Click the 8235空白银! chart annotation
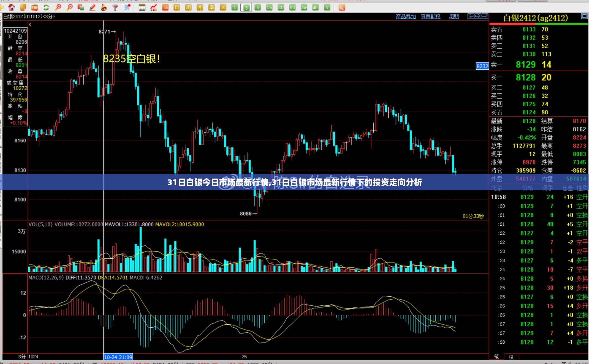This screenshot has width=589, height=364. click(x=131, y=59)
